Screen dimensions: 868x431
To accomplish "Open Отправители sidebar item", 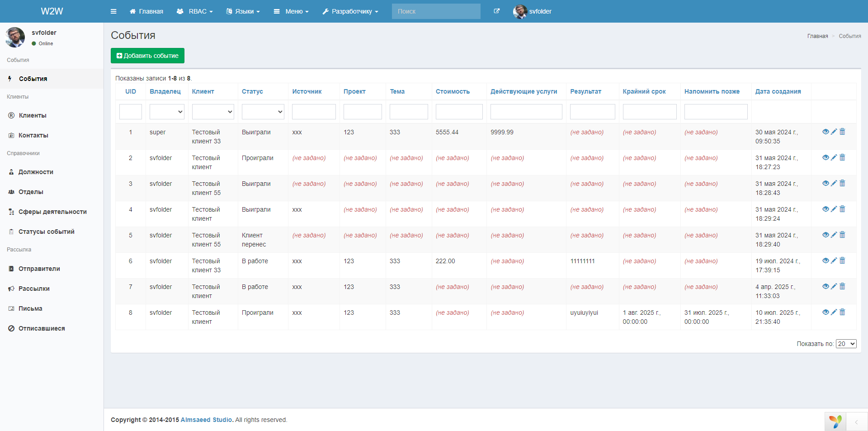I will [52, 269].
